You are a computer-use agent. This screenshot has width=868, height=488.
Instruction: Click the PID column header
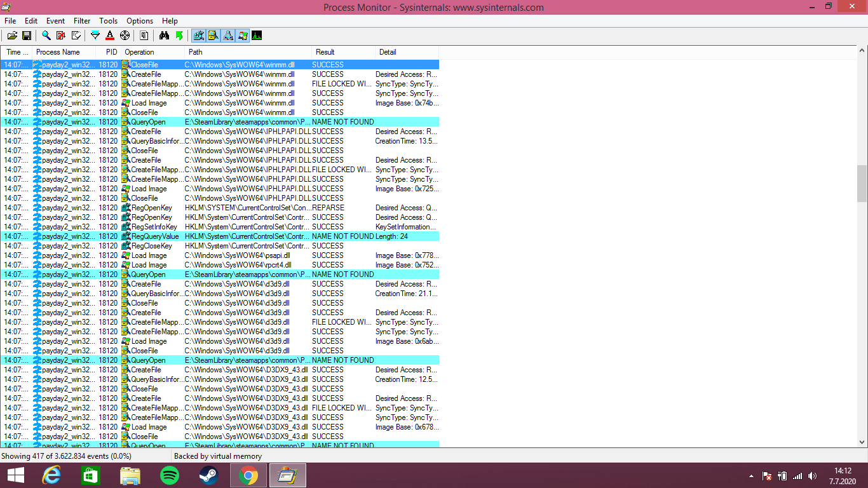point(108,52)
